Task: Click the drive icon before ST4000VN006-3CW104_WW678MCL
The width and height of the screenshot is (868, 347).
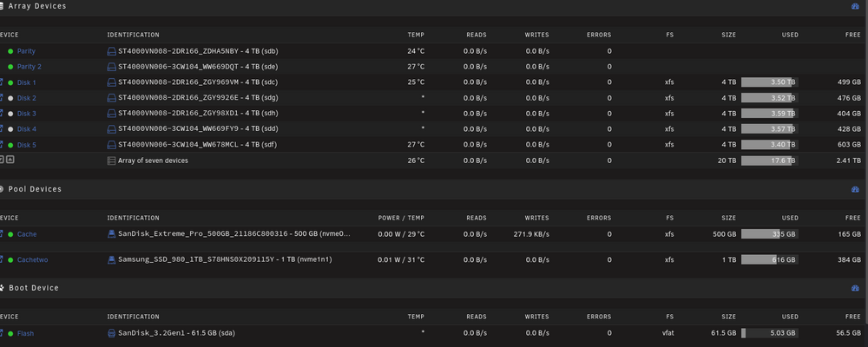Action: [x=111, y=145]
